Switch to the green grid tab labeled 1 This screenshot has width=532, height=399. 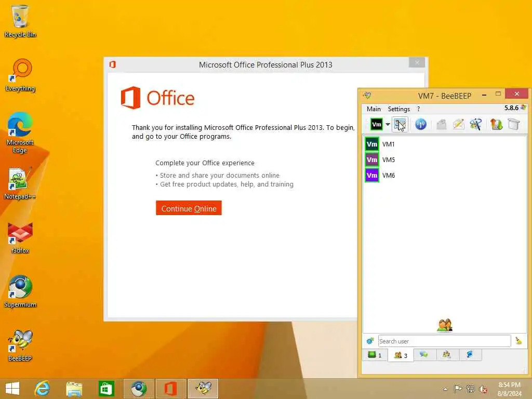[375, 355]
